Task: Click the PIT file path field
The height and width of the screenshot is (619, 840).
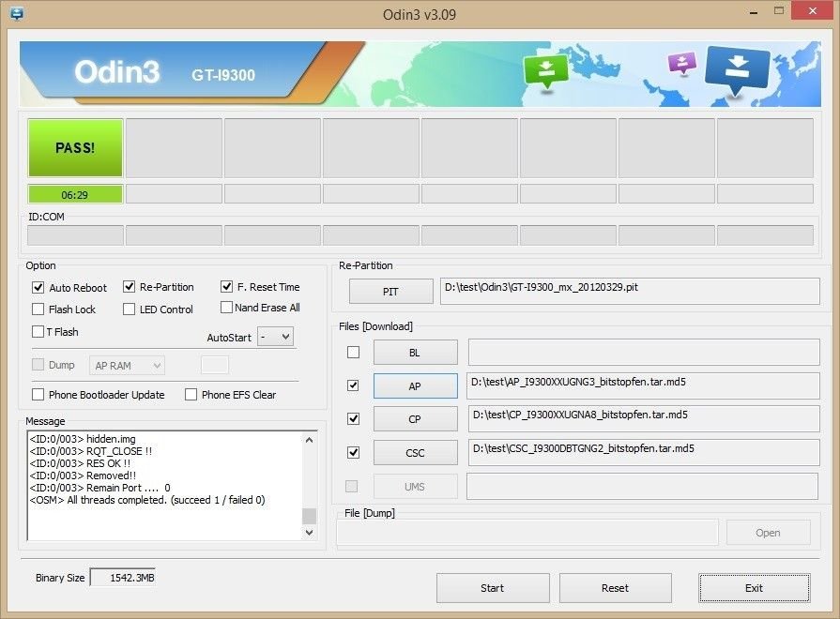Action: pos(630,291)
